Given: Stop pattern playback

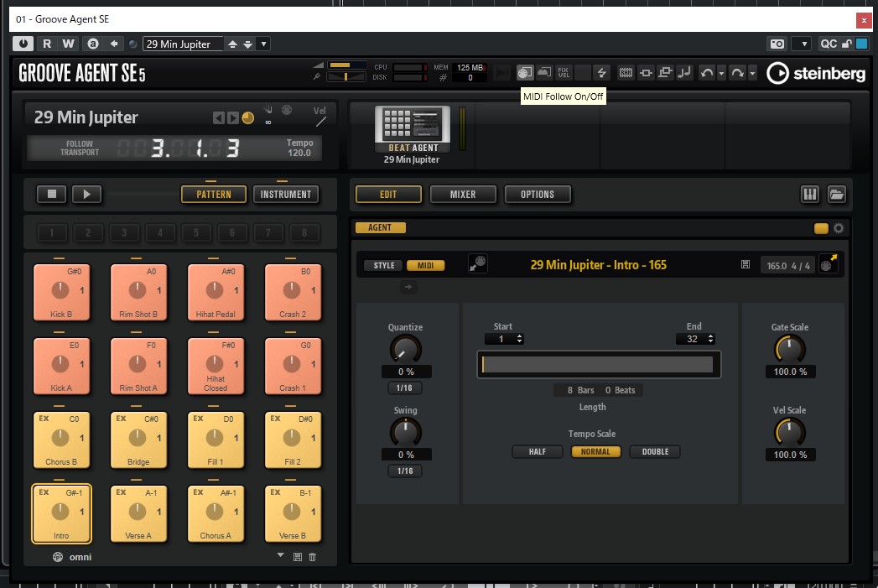Looking at the screenshot, I should pos(51,195).
